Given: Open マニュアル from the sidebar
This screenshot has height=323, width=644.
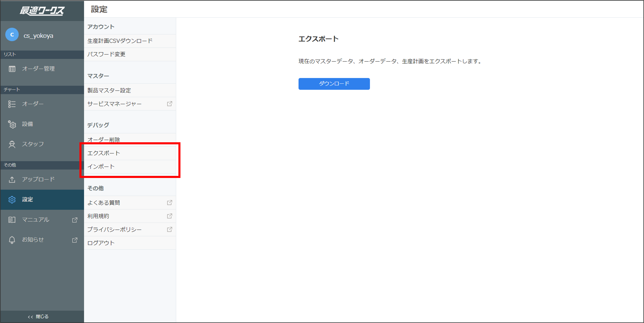Looking at the screenshot, I should pyautogui.click(x=42, y=220).
